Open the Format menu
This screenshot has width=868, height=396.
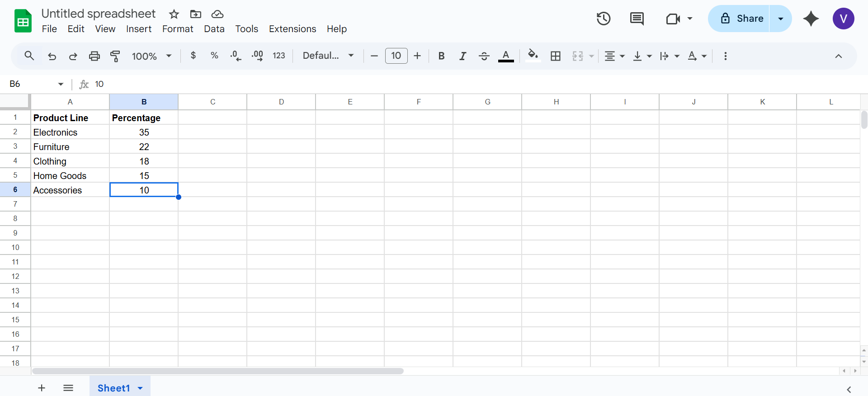click(178, 29)
